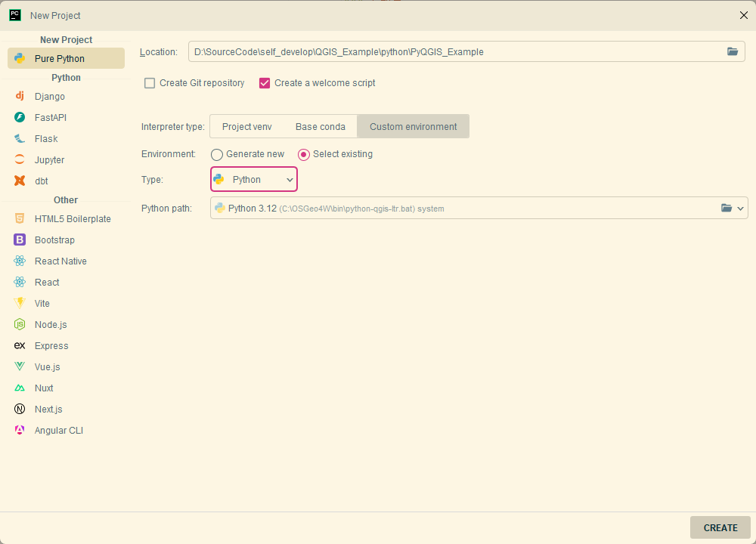Pick the Vite project icon
This screenshot has height=544, width=756.
20,303
